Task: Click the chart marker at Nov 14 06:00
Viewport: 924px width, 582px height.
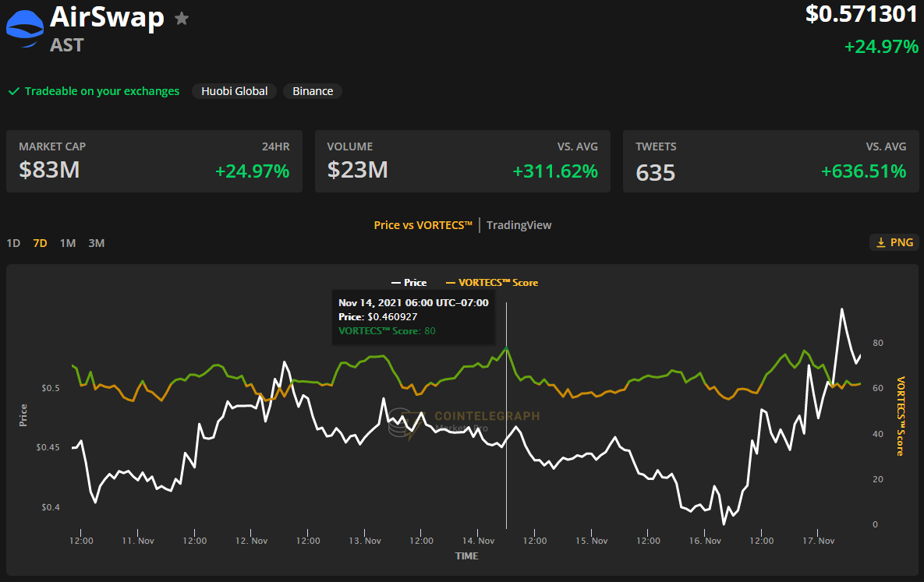Action: click(x=506, y=349)
